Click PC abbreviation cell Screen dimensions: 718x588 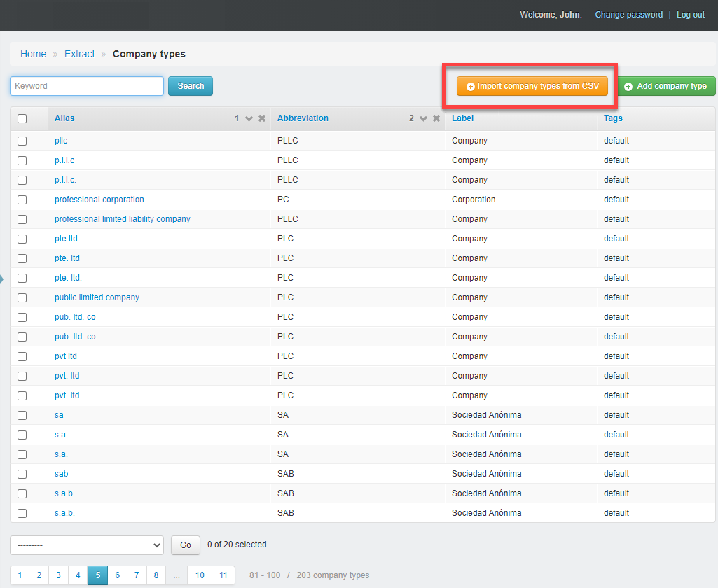tap(283, 199)
